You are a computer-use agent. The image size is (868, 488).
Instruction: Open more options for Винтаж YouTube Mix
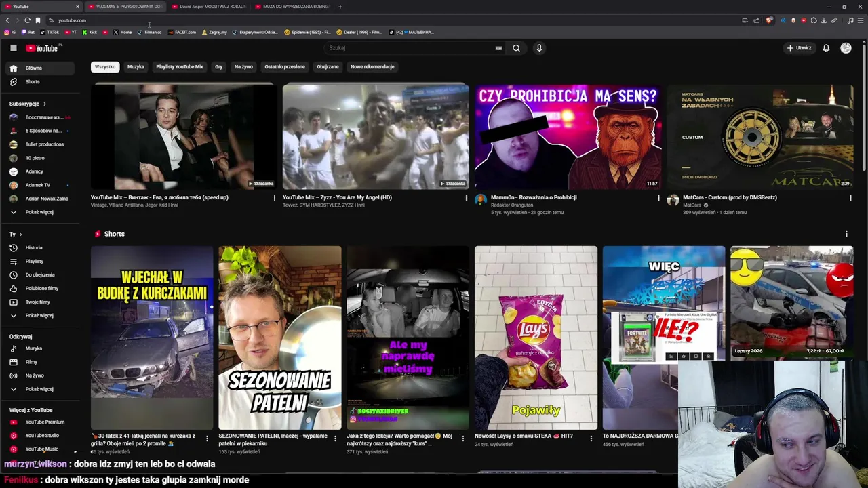click(274, 198)
